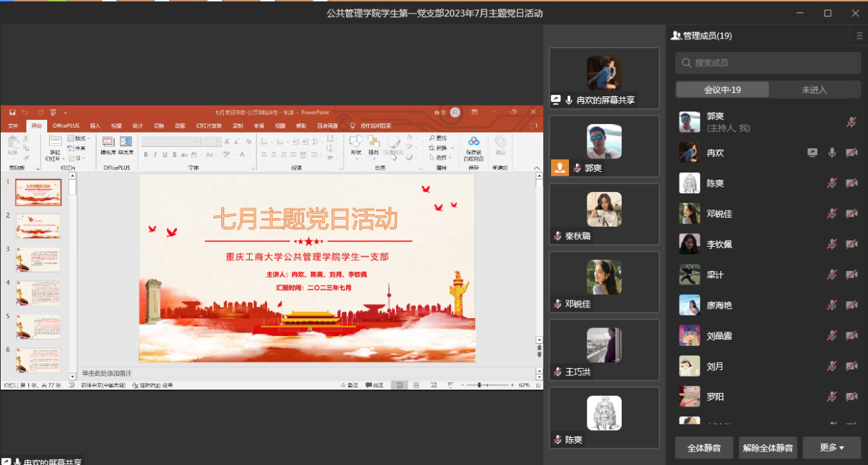
Task: Click the 搜索成员 search field
Action: click(x=774, y=63)
